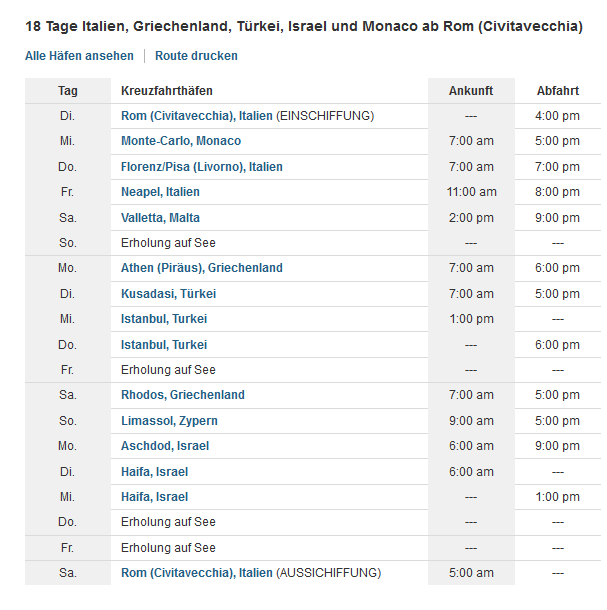
Task: Click the 'Route drucken' link
Action: 196,56
